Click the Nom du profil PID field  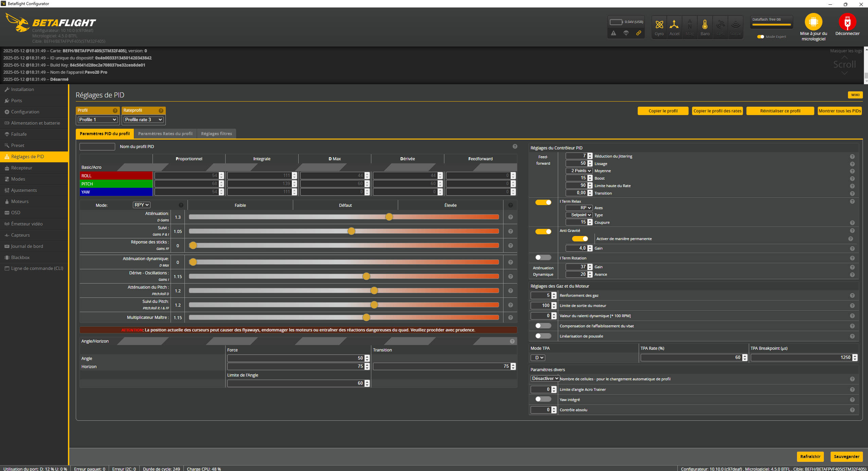point(97,147)
